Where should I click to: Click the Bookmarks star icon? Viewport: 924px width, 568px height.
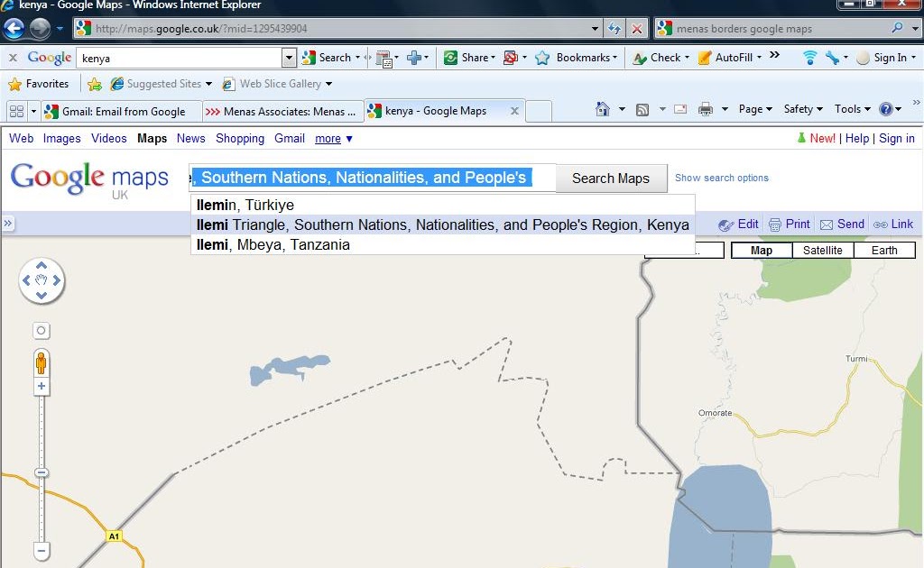541,57
